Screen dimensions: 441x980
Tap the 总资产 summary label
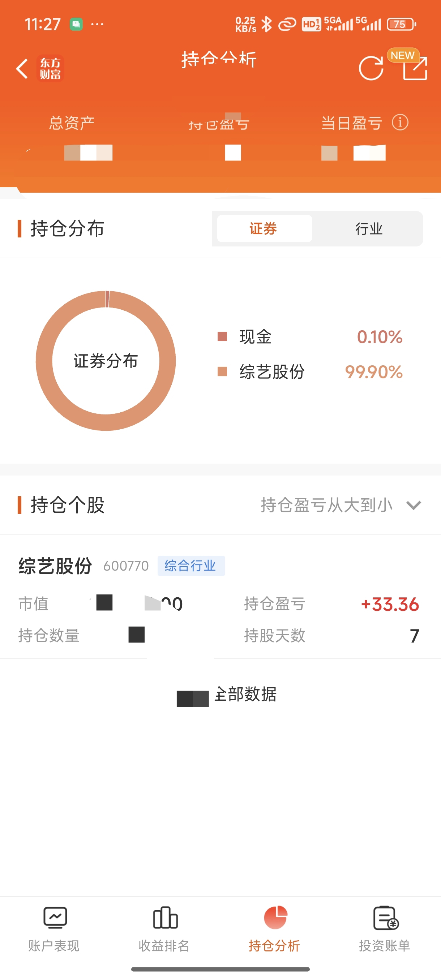pos(72,123)
